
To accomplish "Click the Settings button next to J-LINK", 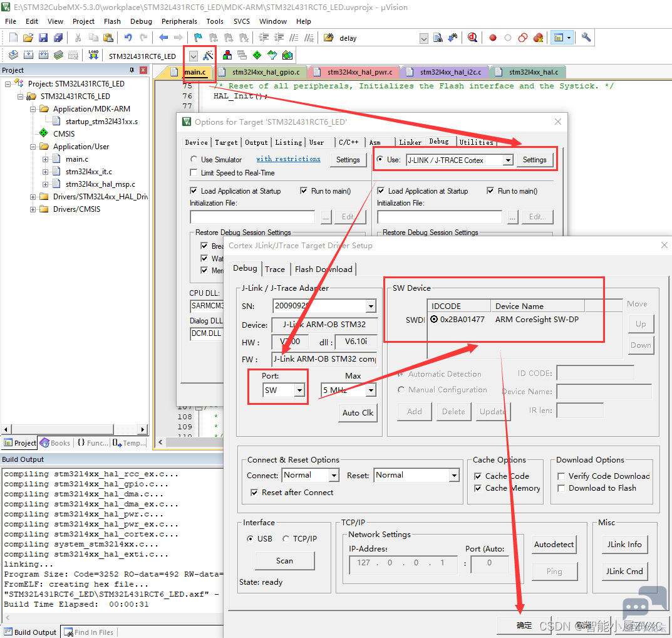I will click(x=534, y=160).
